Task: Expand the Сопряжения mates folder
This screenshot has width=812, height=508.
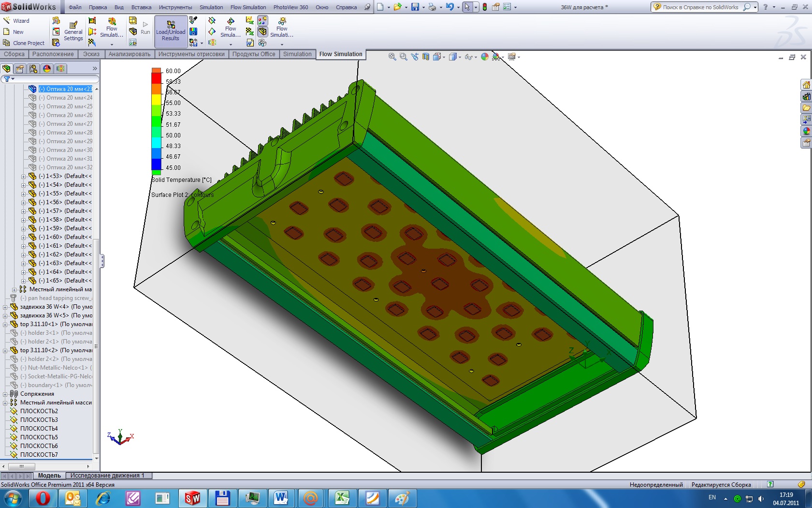Action: 5,394
